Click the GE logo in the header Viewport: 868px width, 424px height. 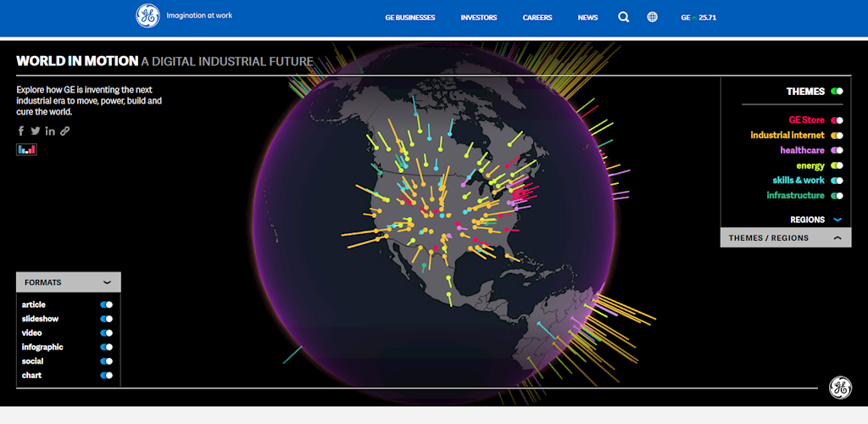pos(147,16)
